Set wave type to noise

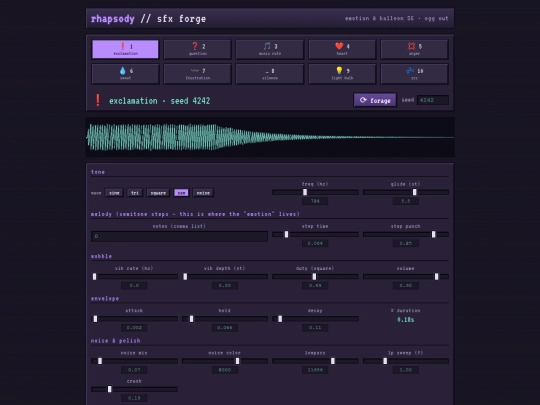pyautogui.click(x=203, y=193)
